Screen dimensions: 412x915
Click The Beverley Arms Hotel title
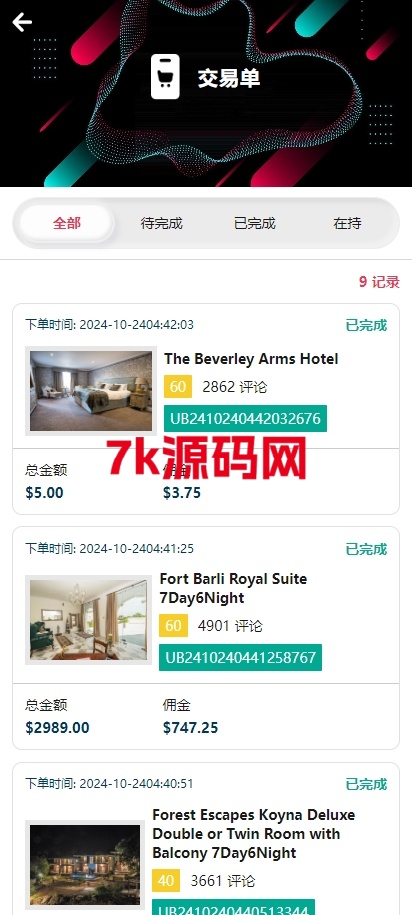pos(251,359)
